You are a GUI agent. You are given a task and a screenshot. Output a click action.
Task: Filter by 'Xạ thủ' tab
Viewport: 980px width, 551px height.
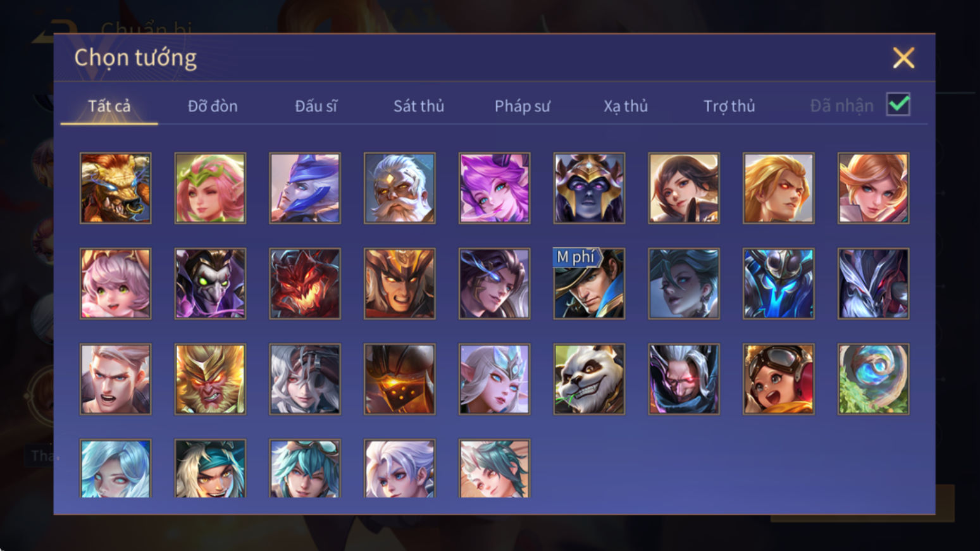pos(625,106)
